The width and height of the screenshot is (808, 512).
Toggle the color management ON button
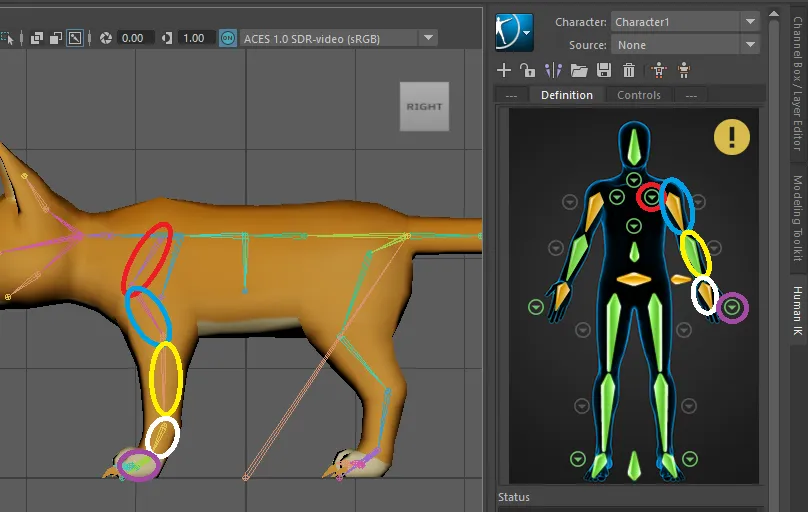tap(228, 38)
